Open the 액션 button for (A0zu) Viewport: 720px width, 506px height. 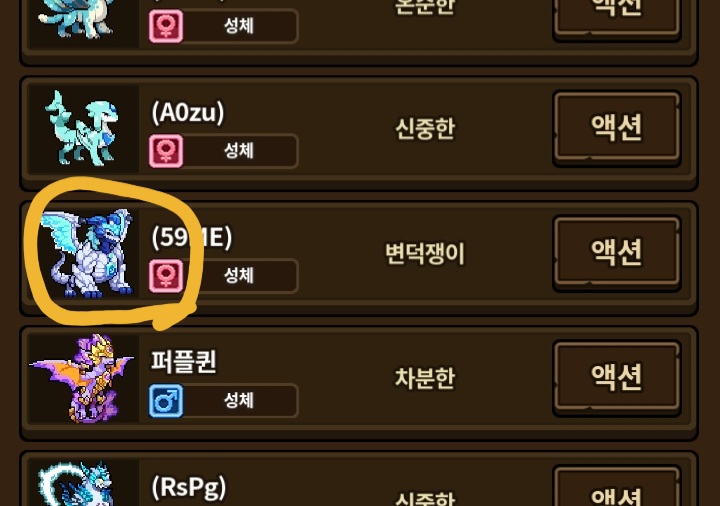pos(616,128)
